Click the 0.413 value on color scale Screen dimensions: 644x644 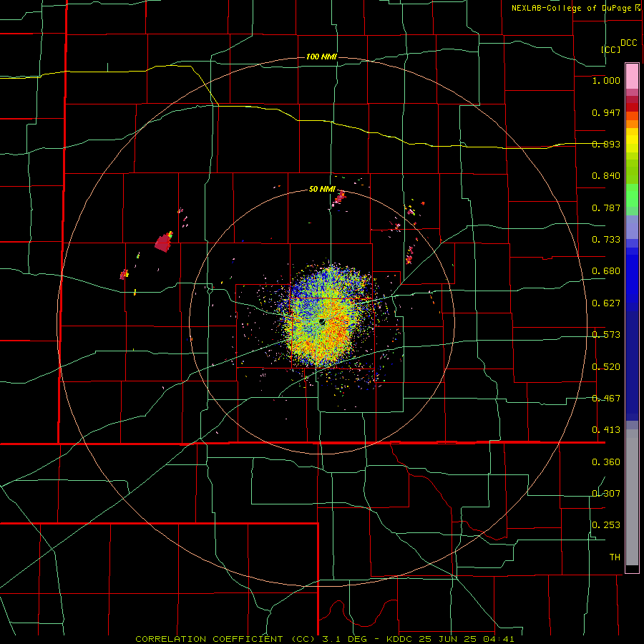(x=606, y=430)
